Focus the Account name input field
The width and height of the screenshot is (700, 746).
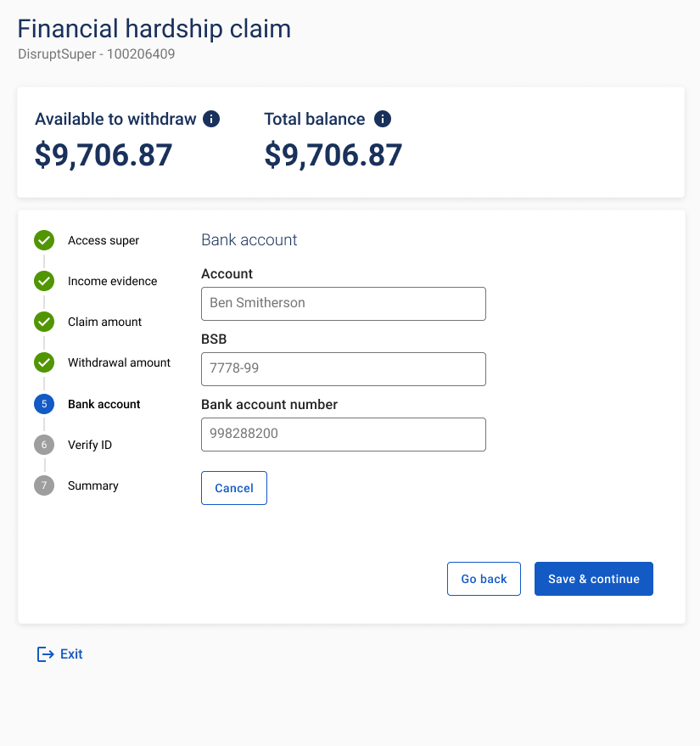point(344,304)
